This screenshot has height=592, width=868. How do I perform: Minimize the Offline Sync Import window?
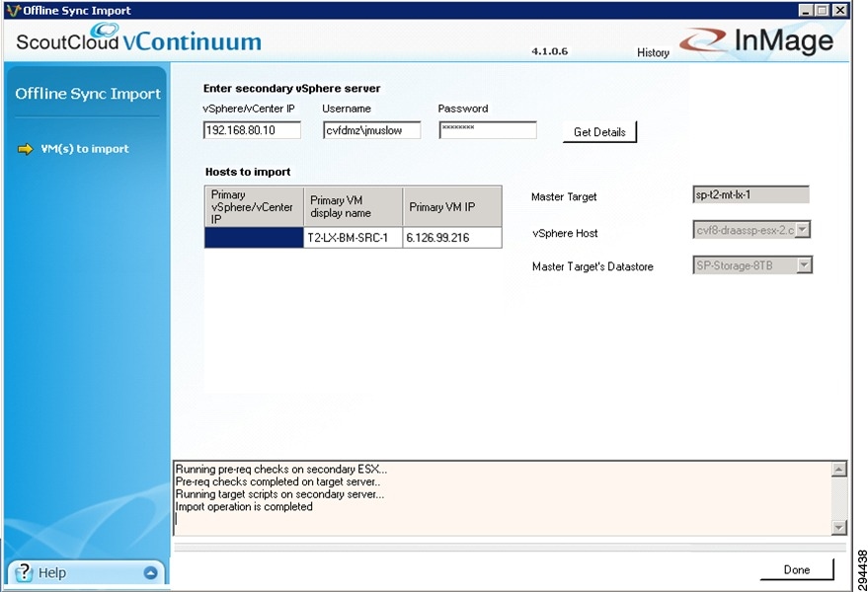pyautogui.click(x=806, y=10)
